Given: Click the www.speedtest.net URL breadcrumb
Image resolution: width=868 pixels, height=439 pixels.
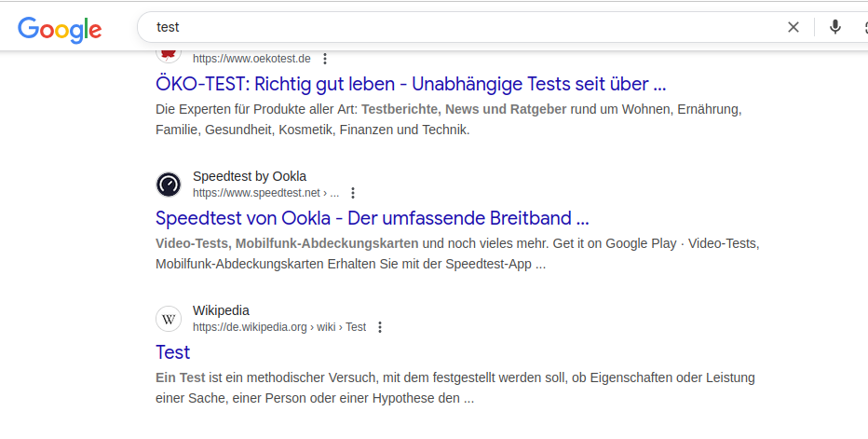Looking at the screenshot, I should pos(265,193).
